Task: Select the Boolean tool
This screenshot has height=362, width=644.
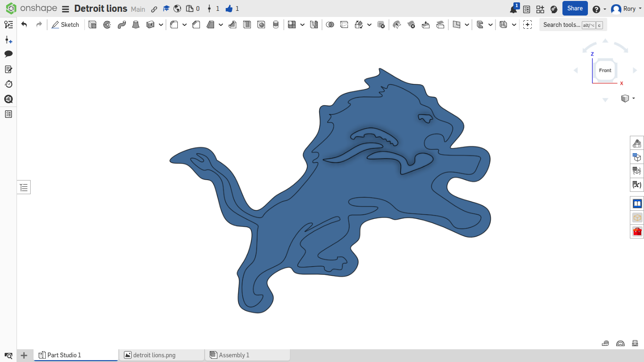Action: point(330,25)
